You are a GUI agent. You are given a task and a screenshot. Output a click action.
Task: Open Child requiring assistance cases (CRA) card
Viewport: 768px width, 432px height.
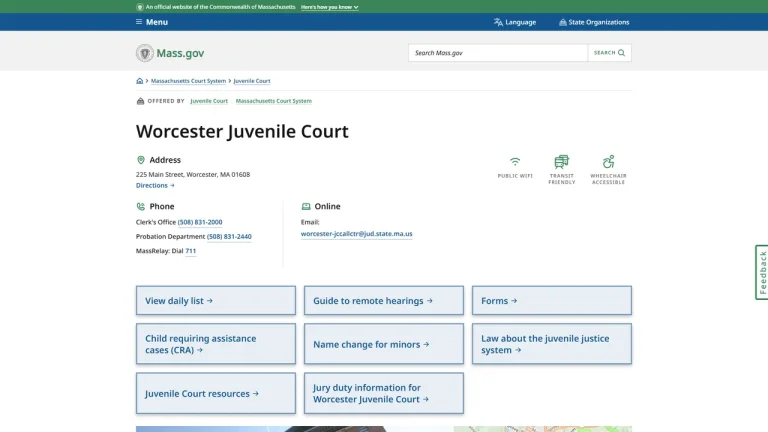(x=216, y=344)
